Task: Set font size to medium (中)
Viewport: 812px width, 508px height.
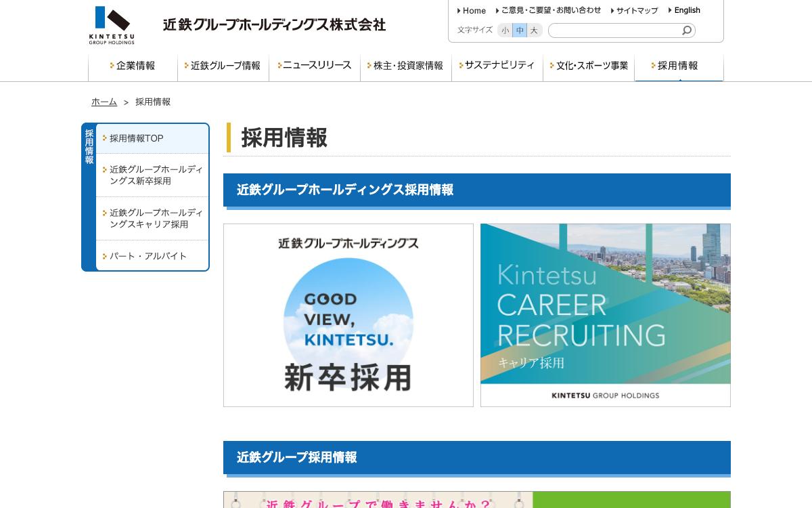Action: (520, 30)
